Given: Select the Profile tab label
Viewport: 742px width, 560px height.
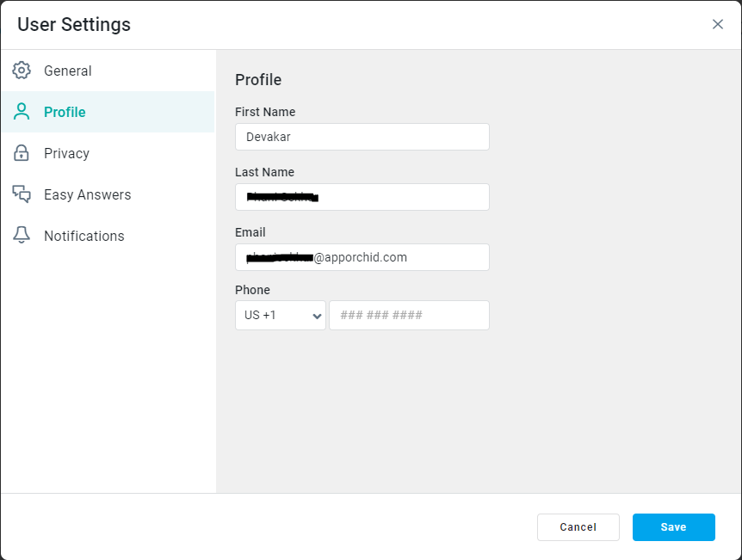Looking at the screenshot, I should [x=65, y=112].
